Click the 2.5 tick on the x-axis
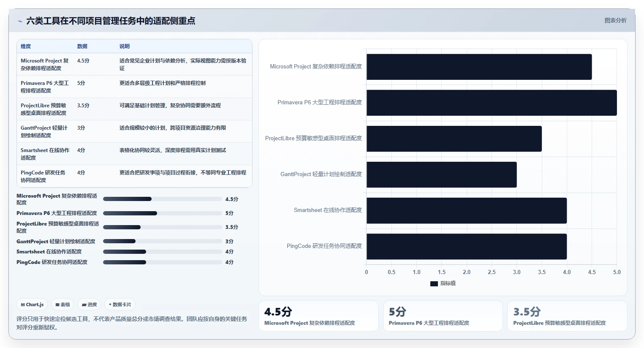This screenshot has height=348, width=644. coord(492,272)
